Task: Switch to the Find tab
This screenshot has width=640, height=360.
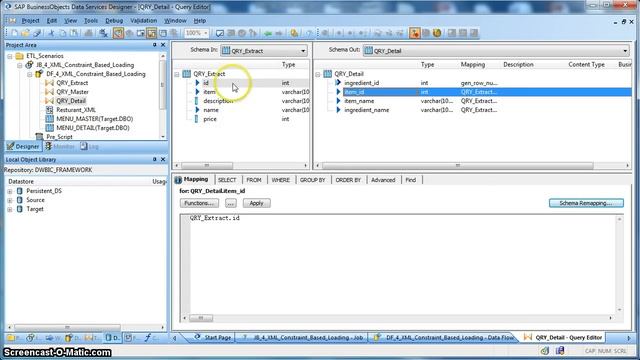Action: 411,180
